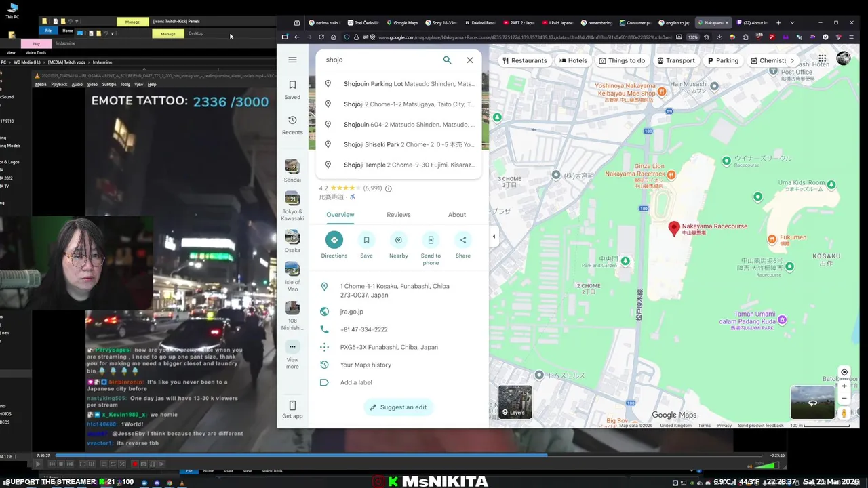This screenshot has width=868, height=488.
Task: Click the show your location button
Action: pos(844,372)
